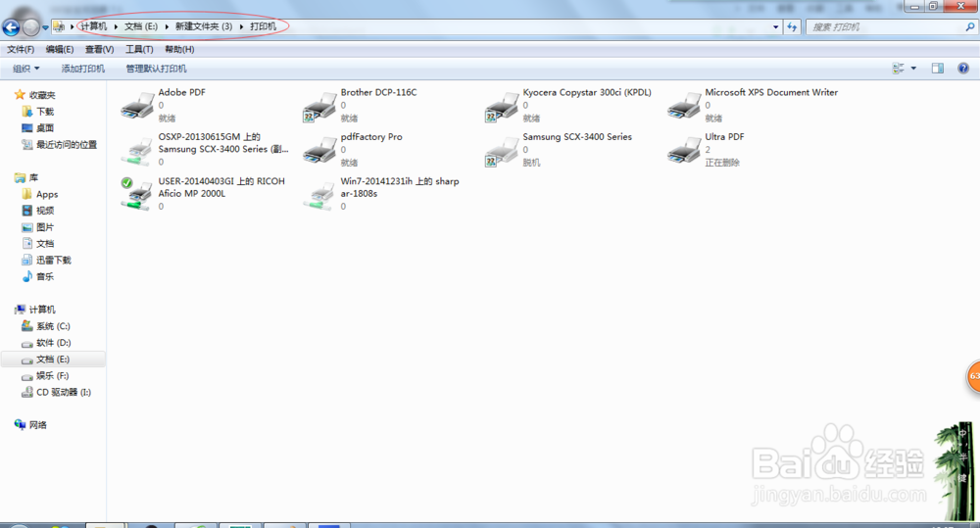
Task: Click 新建文件夹 (3) in the breadcrumb
Action: click(204, 26)
